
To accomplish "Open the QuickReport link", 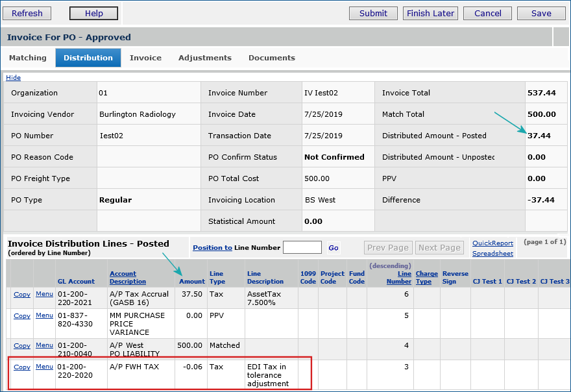I will tap(492, 243).
